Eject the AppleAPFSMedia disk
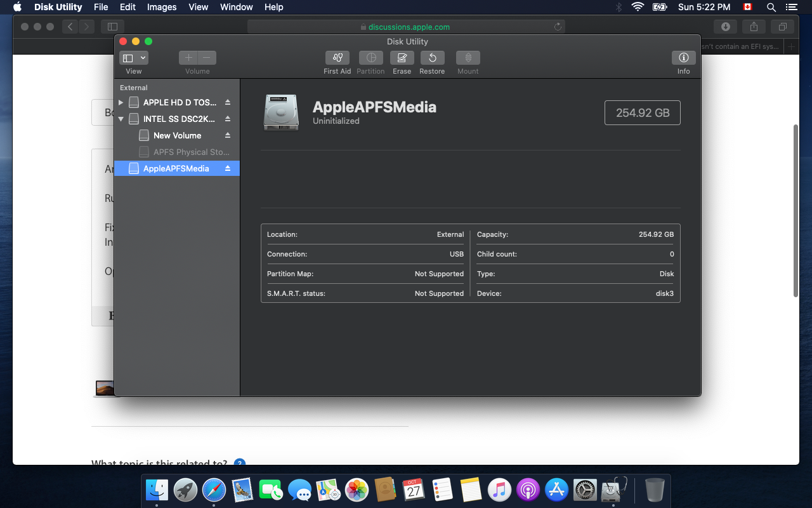The width and height of the screenshot is (812, 508). 228,168
